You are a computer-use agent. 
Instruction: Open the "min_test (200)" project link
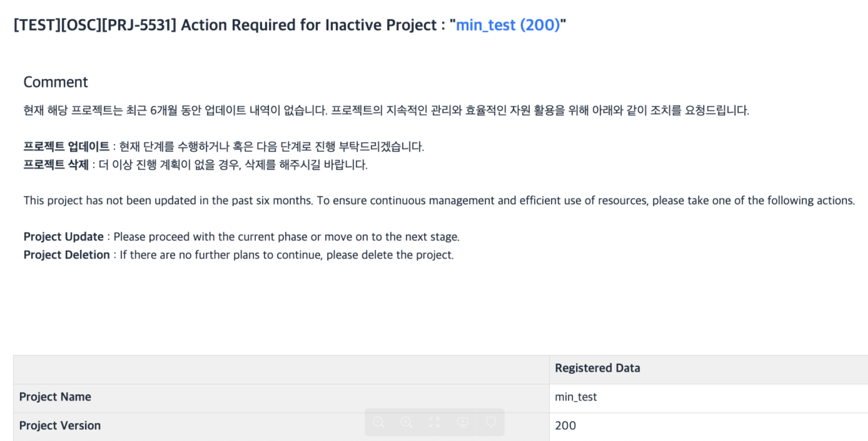[508, 25]
